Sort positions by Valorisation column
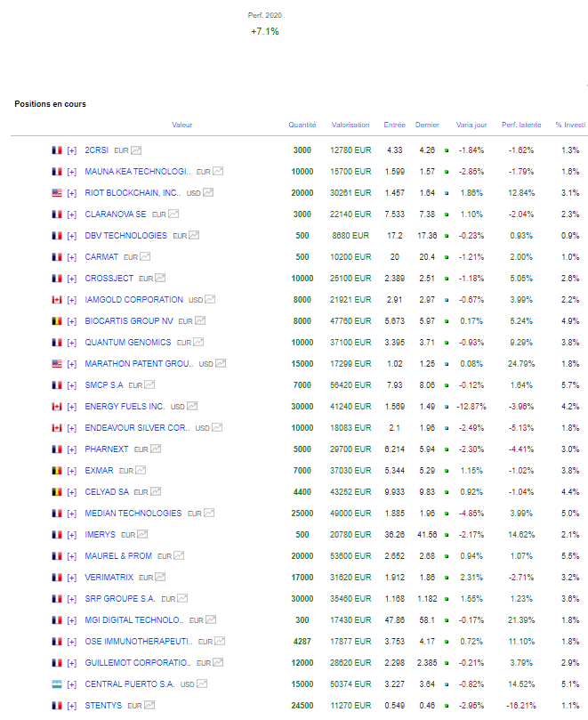 point(350,125)
